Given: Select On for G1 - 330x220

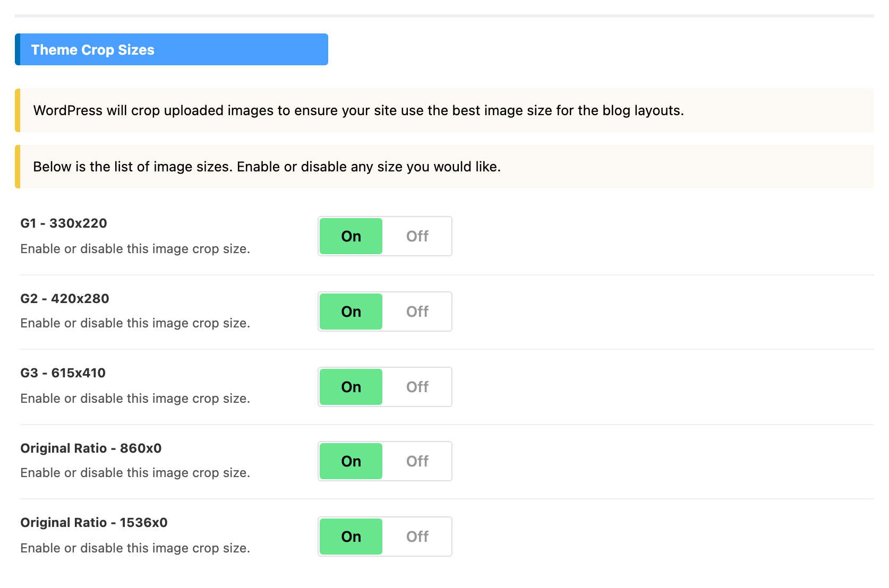Looking at the screenshot, I should [351, 236].
